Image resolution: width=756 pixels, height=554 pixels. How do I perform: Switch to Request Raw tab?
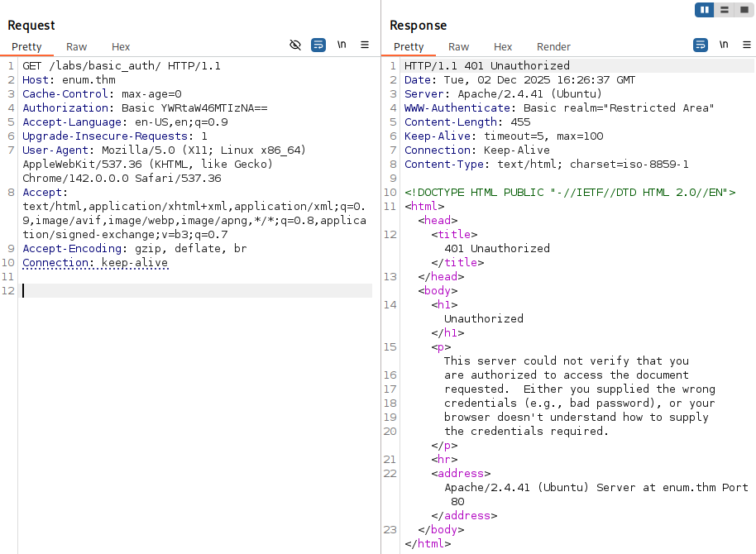[76, 47]
